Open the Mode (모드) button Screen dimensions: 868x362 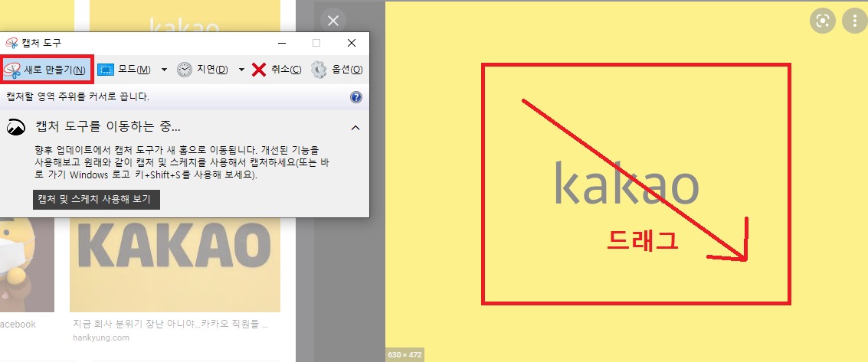[x=124, y=70]
